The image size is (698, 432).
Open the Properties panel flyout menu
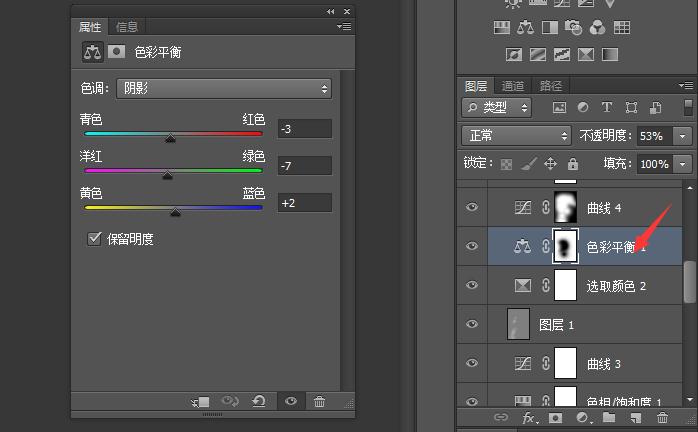344,27
